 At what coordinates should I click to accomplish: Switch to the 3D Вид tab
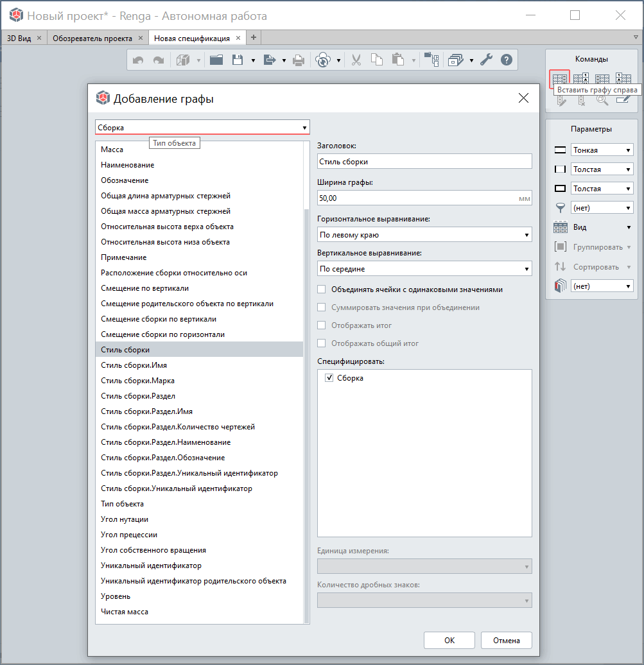(x=19, y=38)
